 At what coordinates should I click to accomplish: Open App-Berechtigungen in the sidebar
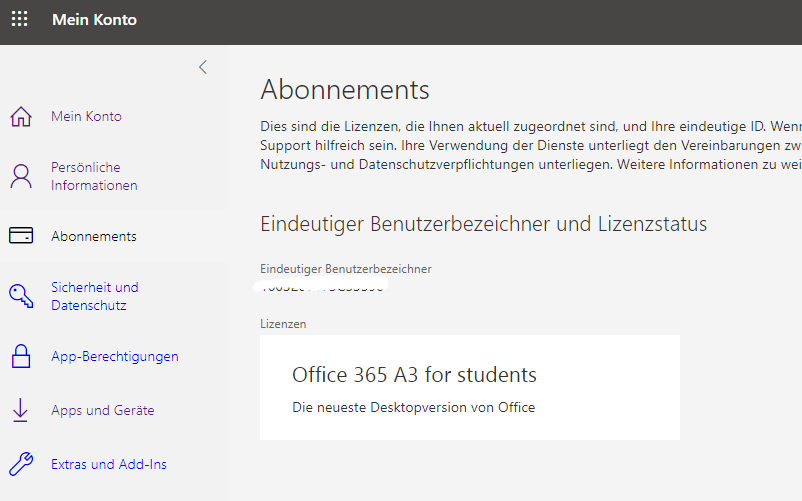tap(115, 356)
